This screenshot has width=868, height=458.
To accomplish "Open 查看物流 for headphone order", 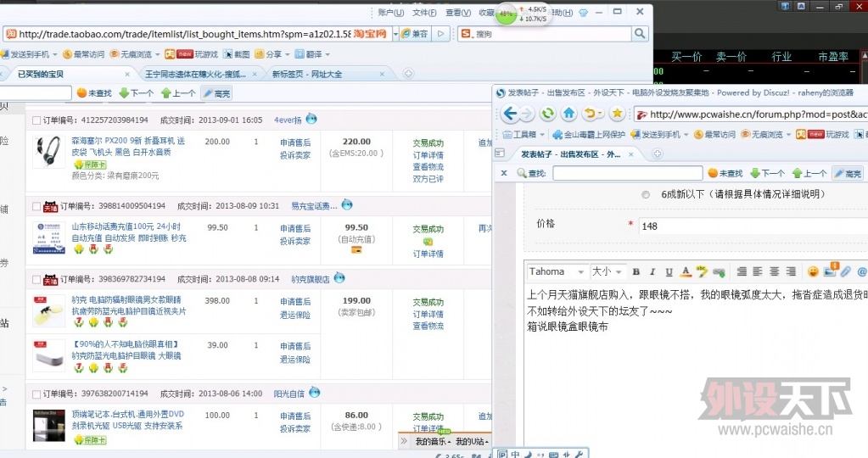I will point(428,167).
